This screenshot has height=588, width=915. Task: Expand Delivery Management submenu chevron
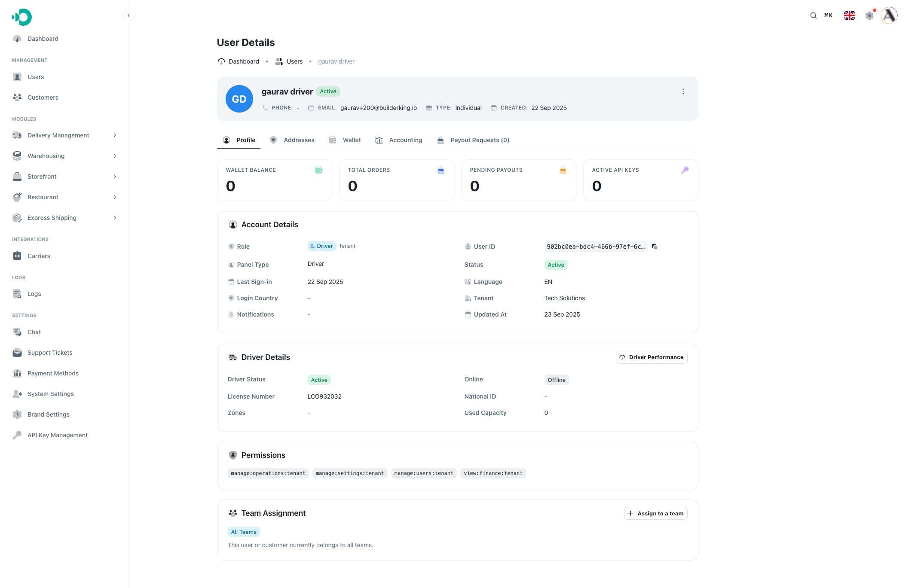coord(115,135)
